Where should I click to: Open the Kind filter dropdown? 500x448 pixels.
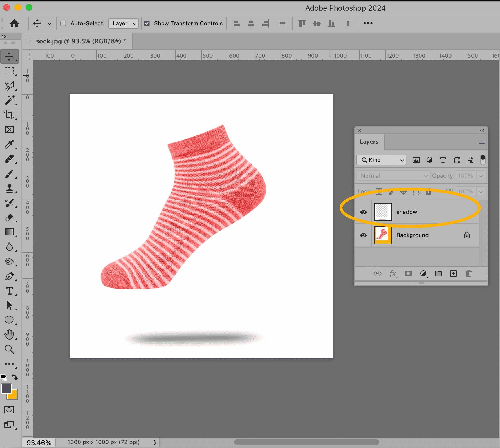click(x=381, y=160)
